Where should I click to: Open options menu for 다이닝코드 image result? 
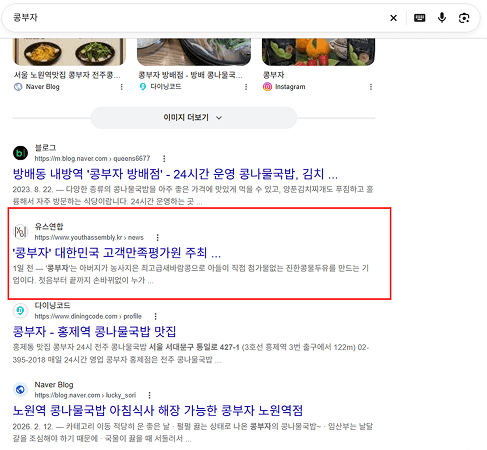click(246, 87)
